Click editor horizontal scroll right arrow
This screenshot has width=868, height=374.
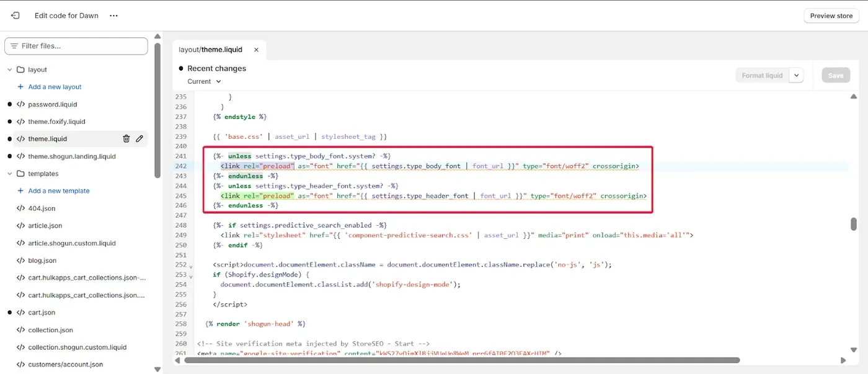(x=843, y=360)
